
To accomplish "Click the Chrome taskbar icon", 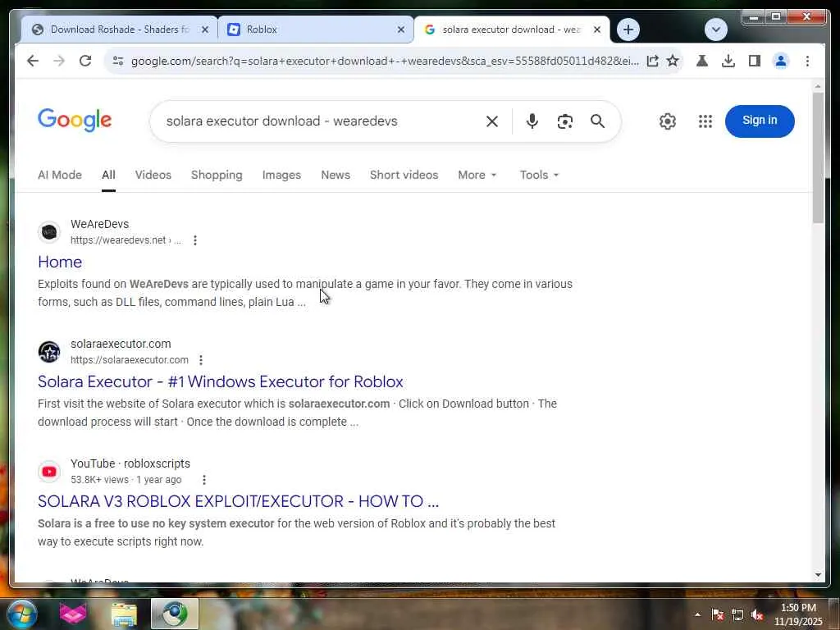I will tap(175, 614).
